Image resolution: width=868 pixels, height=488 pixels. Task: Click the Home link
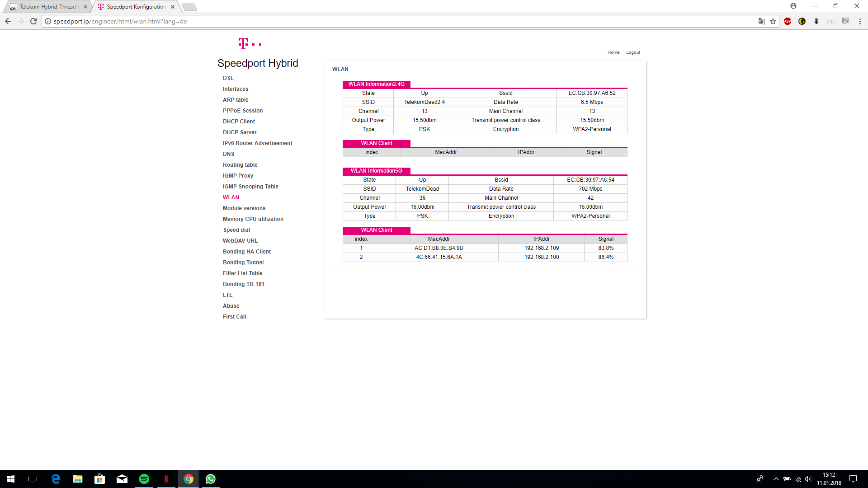613,52
